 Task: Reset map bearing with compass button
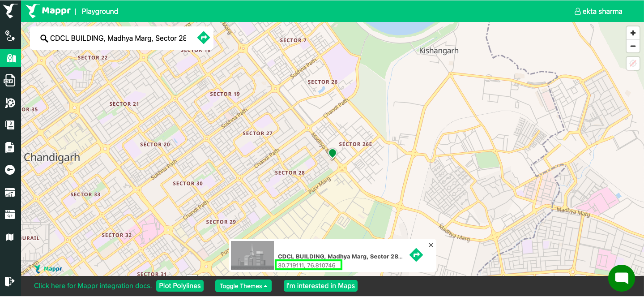click(x=632, y=64)
